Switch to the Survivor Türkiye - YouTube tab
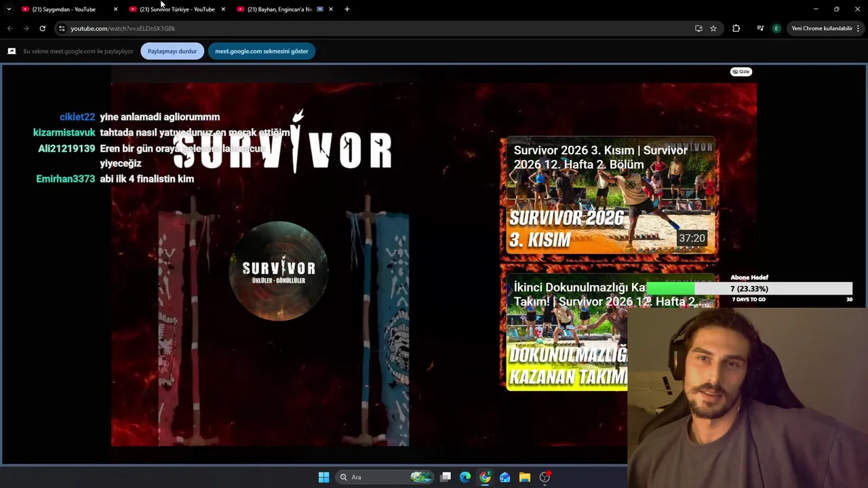This screenshot has height=488, width=868. [177, 9]
